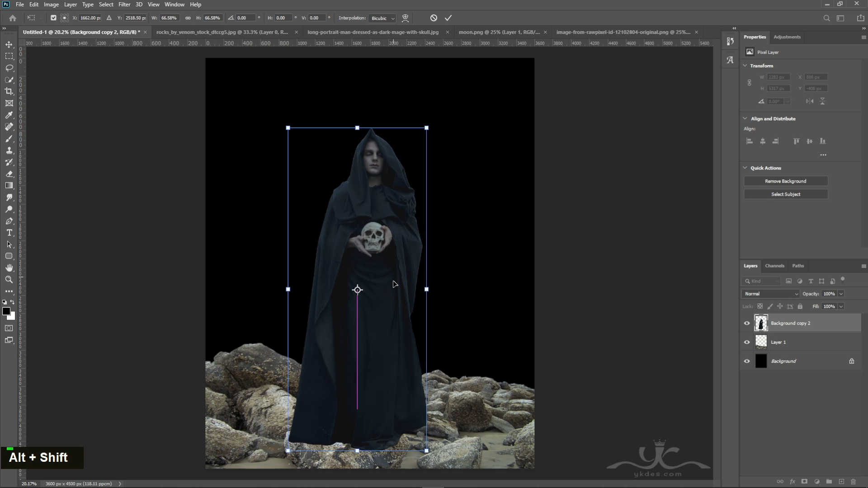Switch to the Channels tab
Viewport: 868px width, 488px height.
click(774, 266)
